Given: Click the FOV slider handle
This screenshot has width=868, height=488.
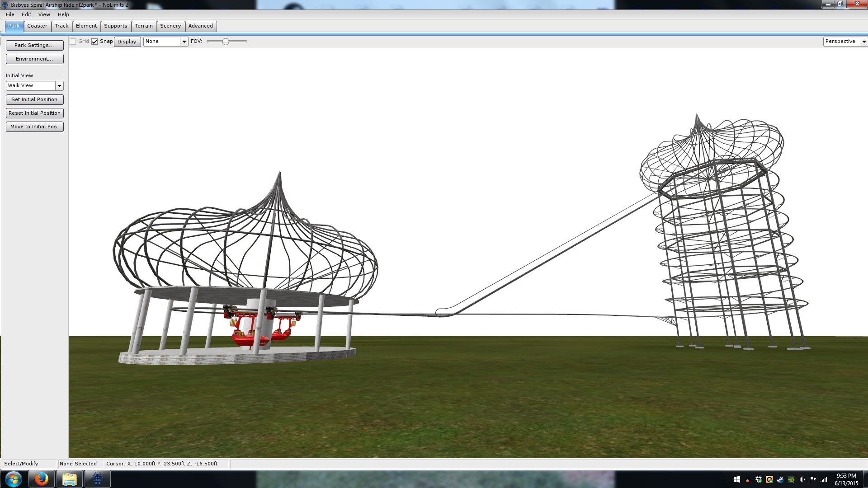Looking at the screenshot, I should [x=225, y=42].
